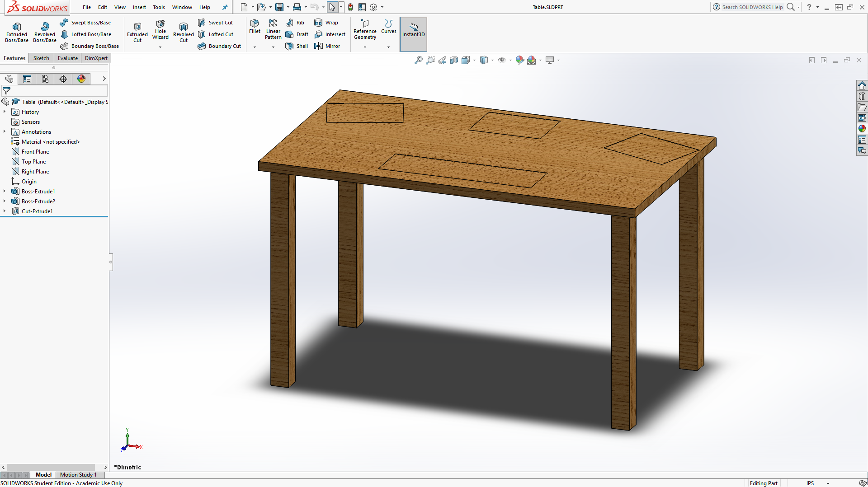Open the Hole Wizard dropdown arrow
The height and width of the screenshot is (487, 868).
pyautogui.click(x=160, y=47)
